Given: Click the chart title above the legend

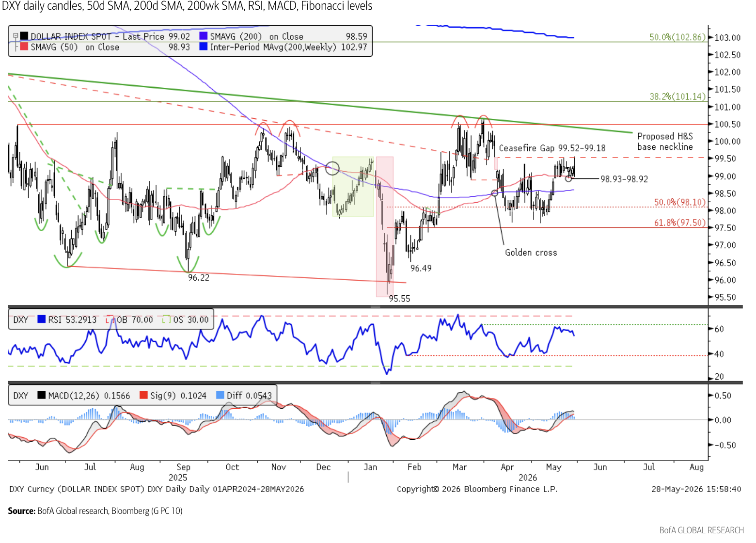Looking at the screenshot, I should [x=187, y=6].
